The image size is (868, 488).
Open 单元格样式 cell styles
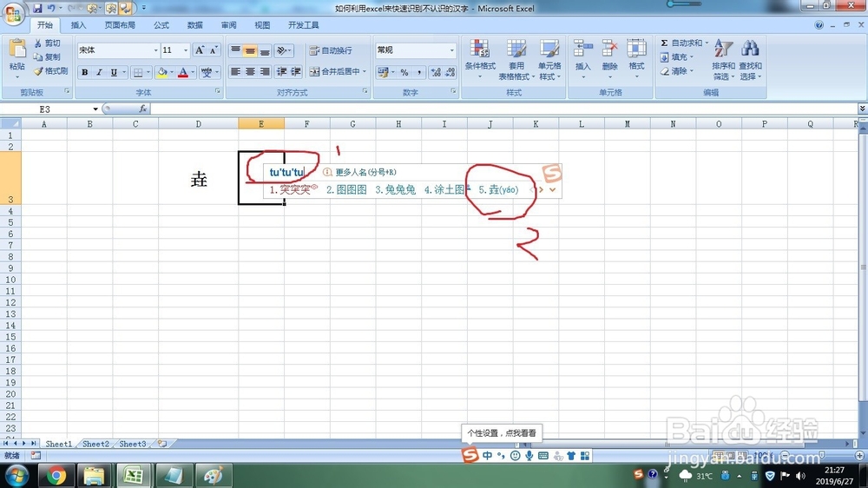[x=549, y=59]
